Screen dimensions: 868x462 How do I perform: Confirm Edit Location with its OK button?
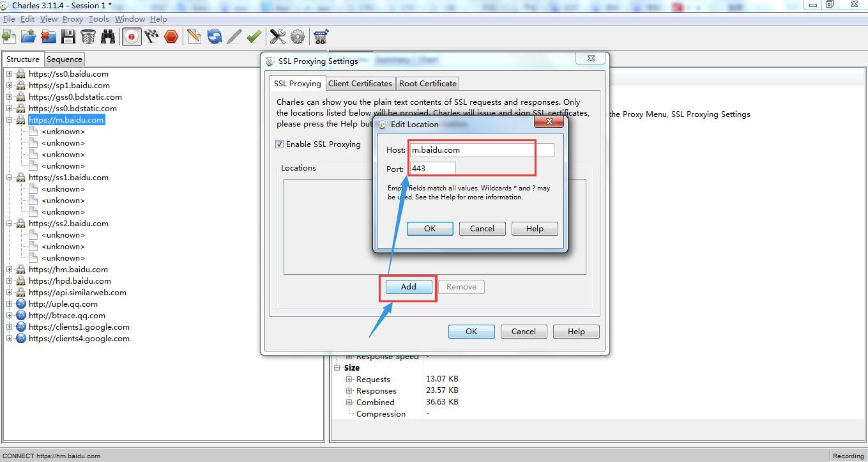[430, 229]
